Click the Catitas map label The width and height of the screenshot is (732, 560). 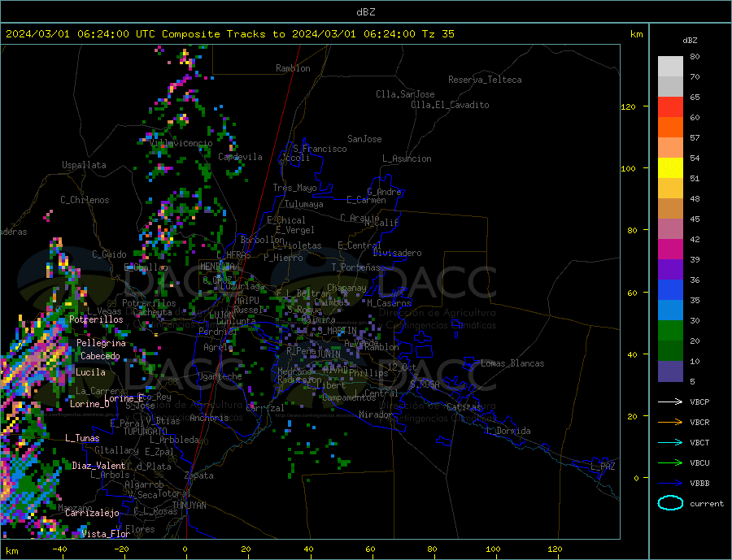click(x=464, y=407)
